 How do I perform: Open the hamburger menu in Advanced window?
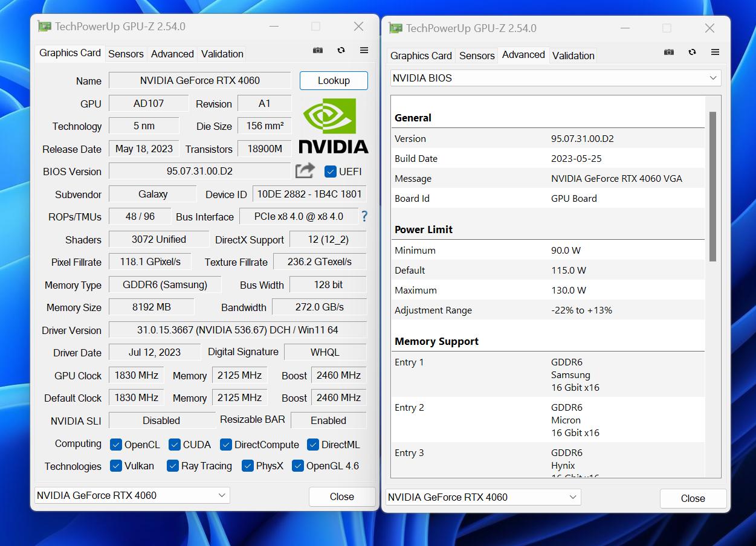point(715,53)
